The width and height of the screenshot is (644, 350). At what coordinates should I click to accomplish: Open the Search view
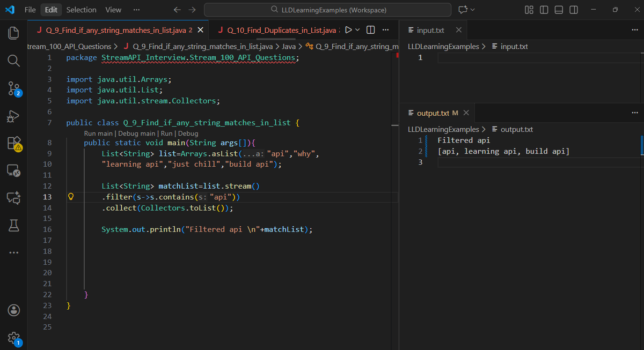[x=13, y=60]
